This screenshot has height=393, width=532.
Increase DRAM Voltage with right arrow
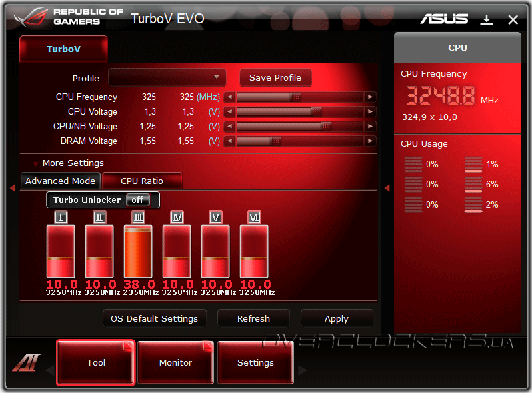[370, 141]
